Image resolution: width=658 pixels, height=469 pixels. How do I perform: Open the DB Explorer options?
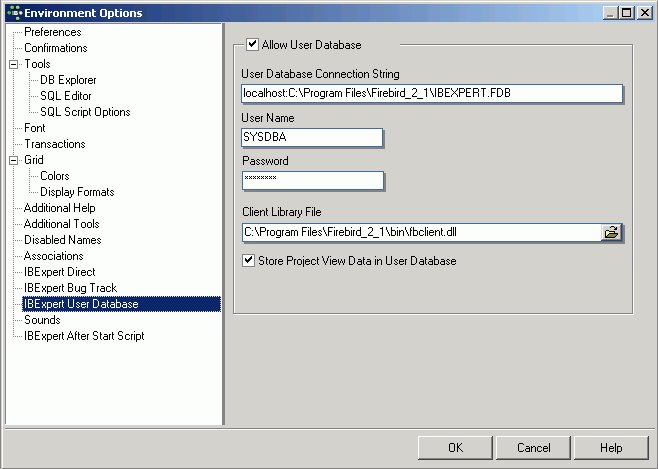click(x=68, y=80)
